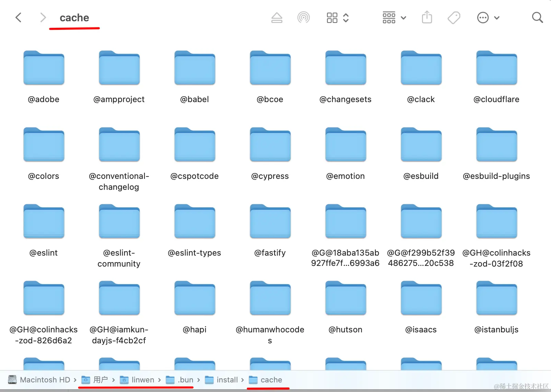The image size is (551, 392).
Task: Click the Edit Tags icon
Action: [454, 17]
